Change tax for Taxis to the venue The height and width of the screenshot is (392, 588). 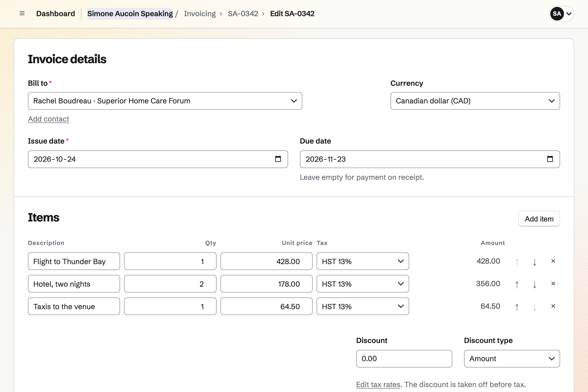point(363,306)
